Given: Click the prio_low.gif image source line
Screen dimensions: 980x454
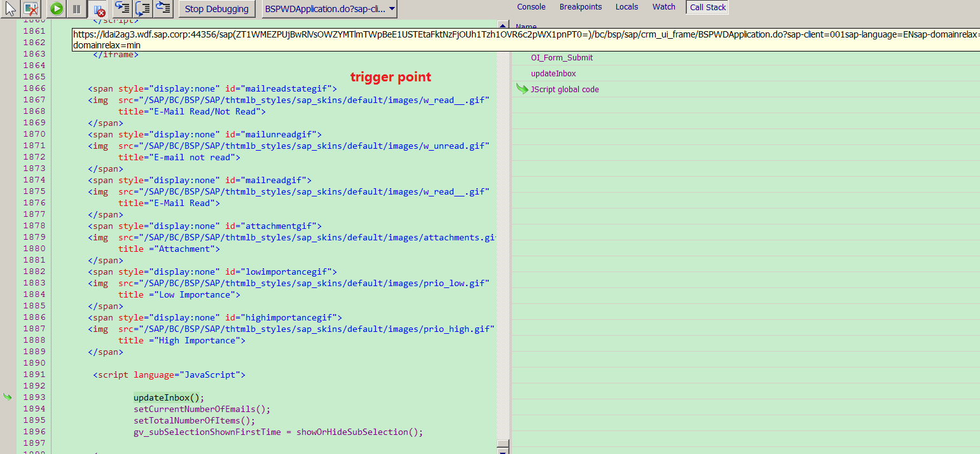Looking at the screenshot, I should [x=289, y=283].
